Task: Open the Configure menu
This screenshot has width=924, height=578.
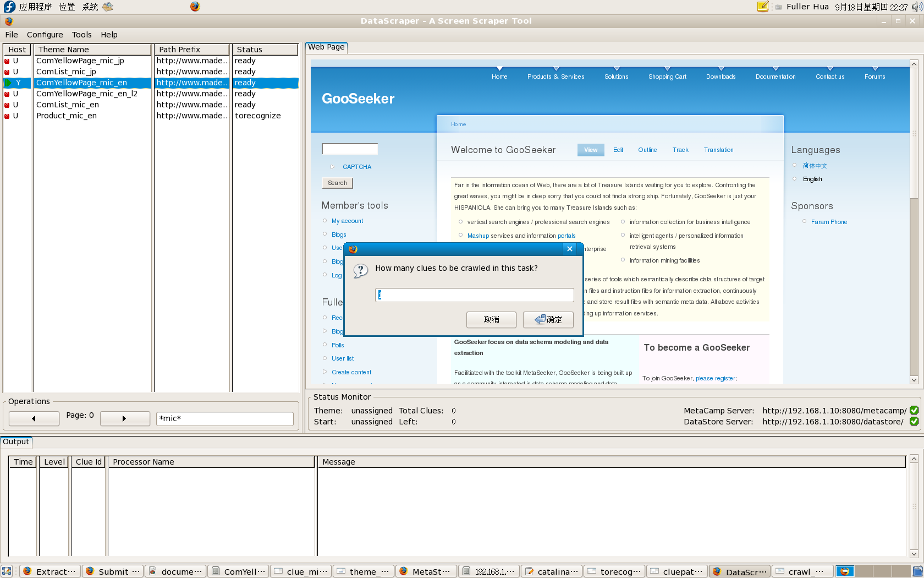Action: click(x=45, y=35)
